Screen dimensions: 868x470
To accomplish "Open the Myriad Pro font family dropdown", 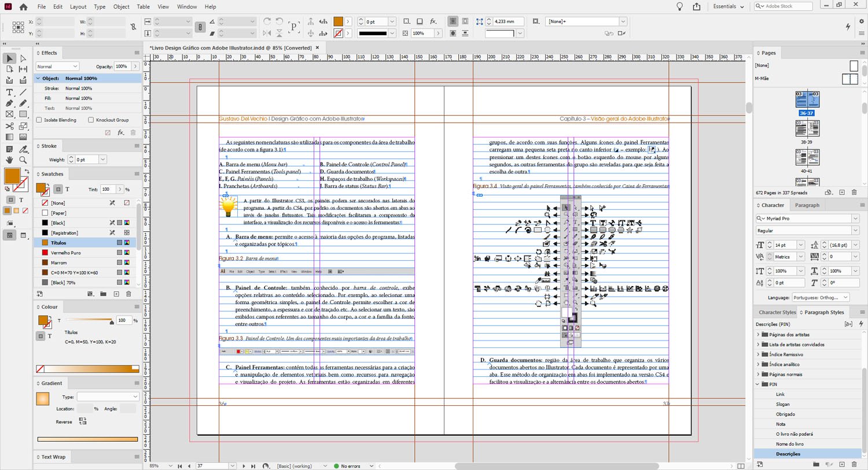I will 855,219.
